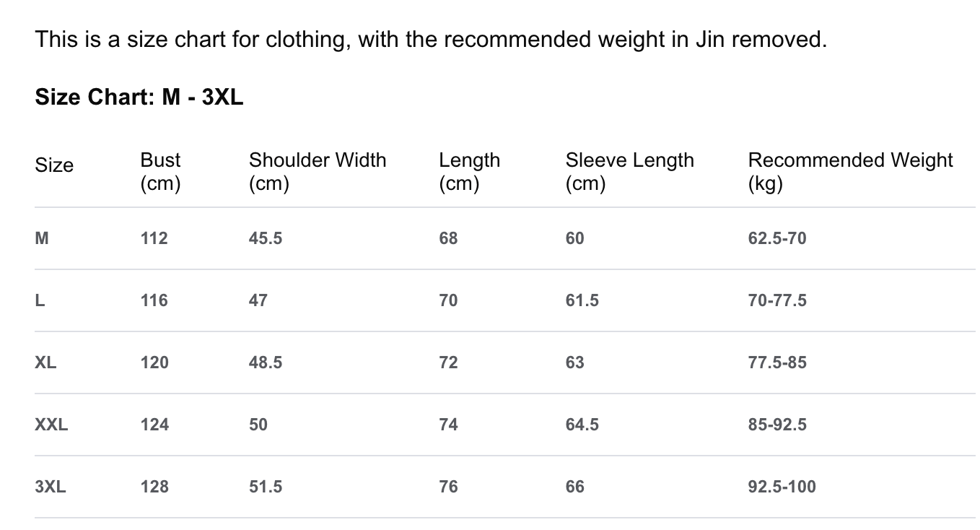Select the length value 74
The width and height of the screenshot is (980, 530).
(448, 425)
